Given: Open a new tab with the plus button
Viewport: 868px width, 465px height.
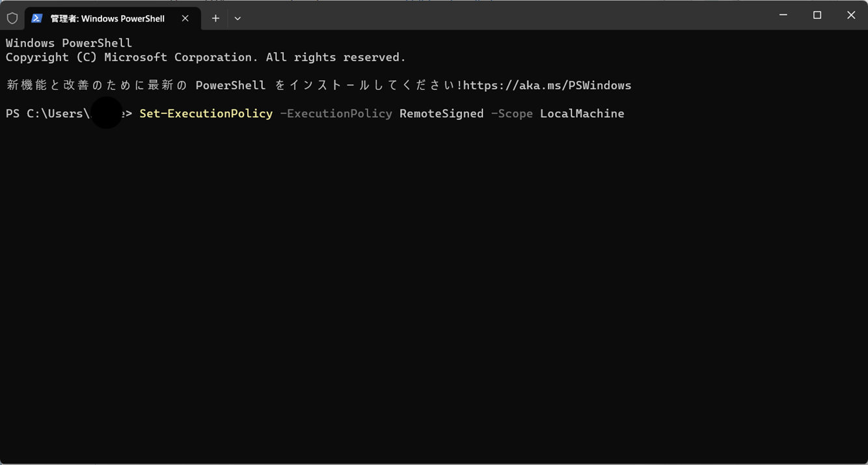Looking at the screenshot, I should click(x=215, y=18).
